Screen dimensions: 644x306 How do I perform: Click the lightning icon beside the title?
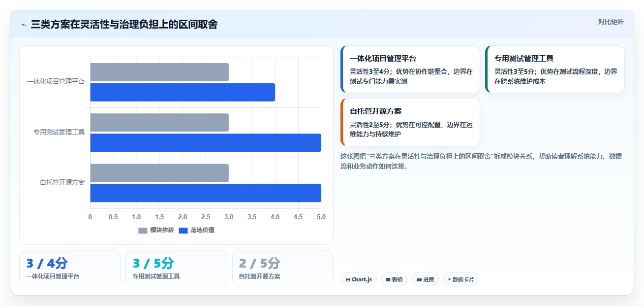point(23,25)
